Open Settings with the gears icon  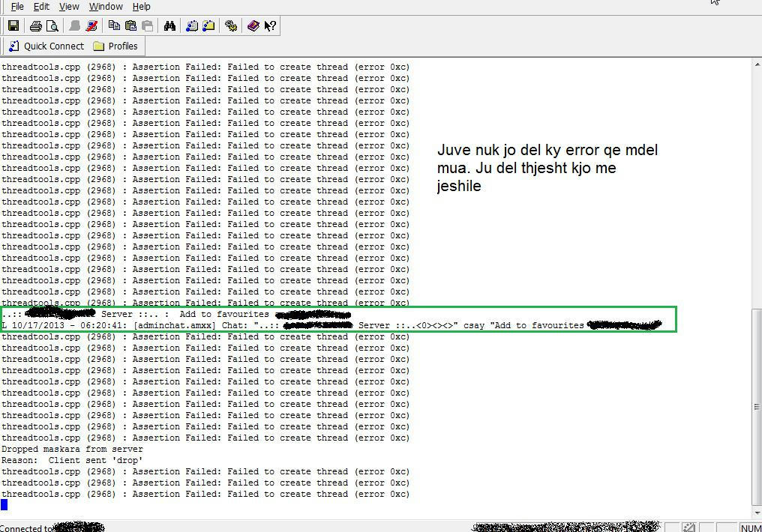coord(231,25)
